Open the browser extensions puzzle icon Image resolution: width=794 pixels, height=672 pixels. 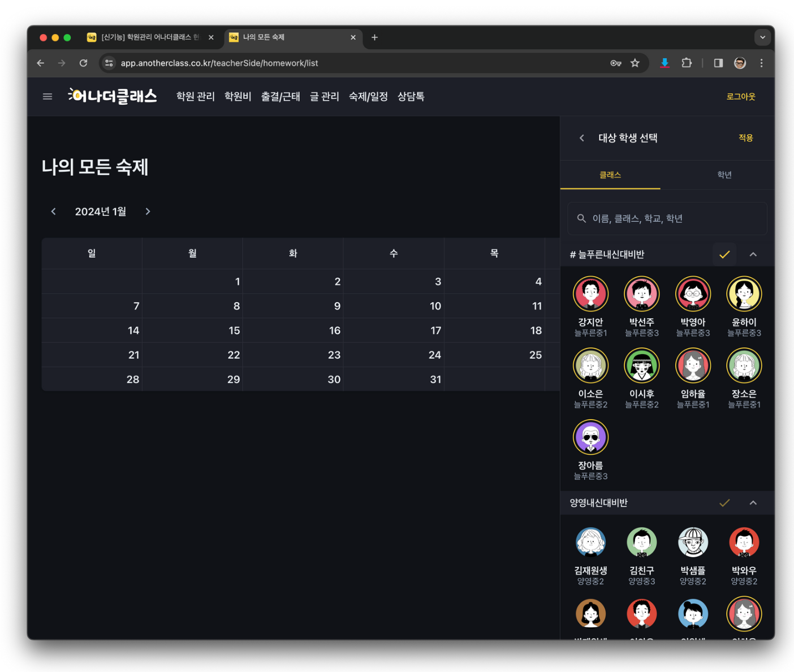click(x=687, y=63)
